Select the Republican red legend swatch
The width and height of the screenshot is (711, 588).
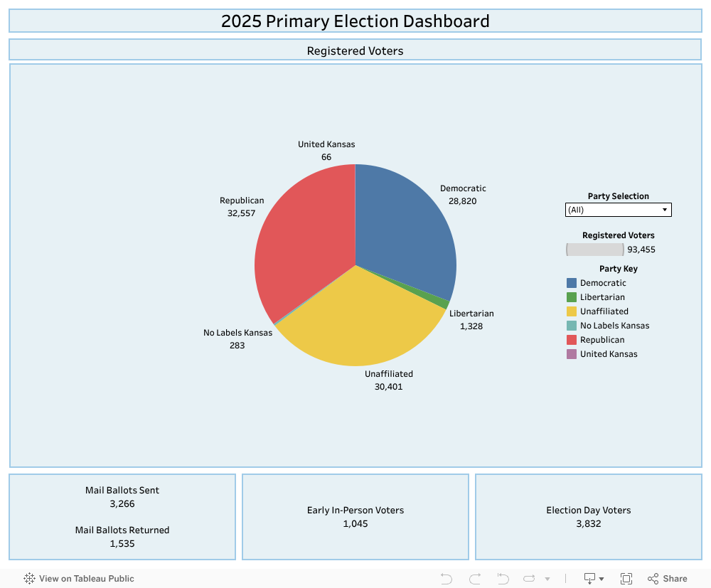(x=572, y=340)
